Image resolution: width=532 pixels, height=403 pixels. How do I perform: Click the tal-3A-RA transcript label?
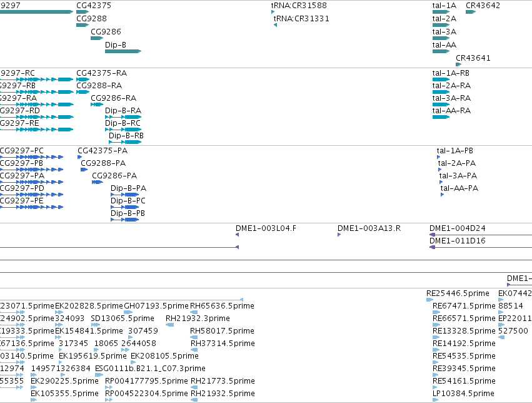click(x=451, y=98)
